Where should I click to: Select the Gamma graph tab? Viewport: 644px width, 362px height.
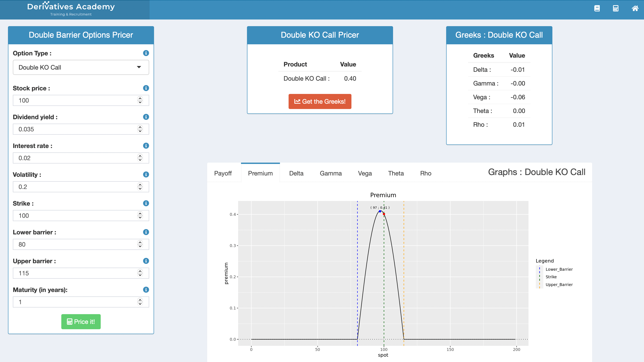coord(330,173)
